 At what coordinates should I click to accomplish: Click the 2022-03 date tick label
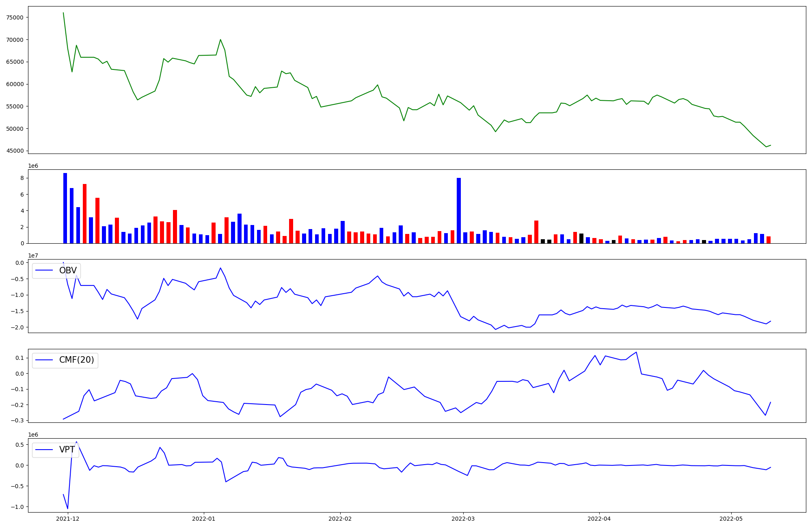[463, 519]
